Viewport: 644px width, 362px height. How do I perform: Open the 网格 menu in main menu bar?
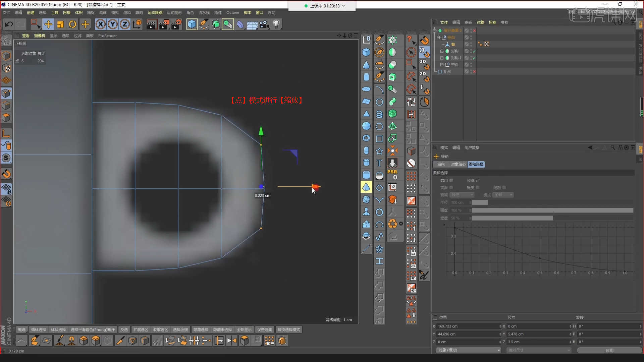pos(67,12)
